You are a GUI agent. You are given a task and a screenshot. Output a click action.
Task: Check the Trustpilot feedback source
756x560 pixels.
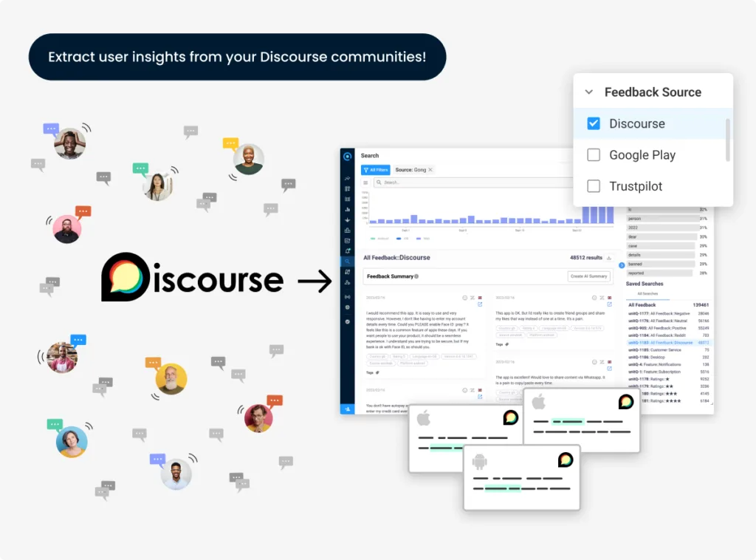point(594,186)
